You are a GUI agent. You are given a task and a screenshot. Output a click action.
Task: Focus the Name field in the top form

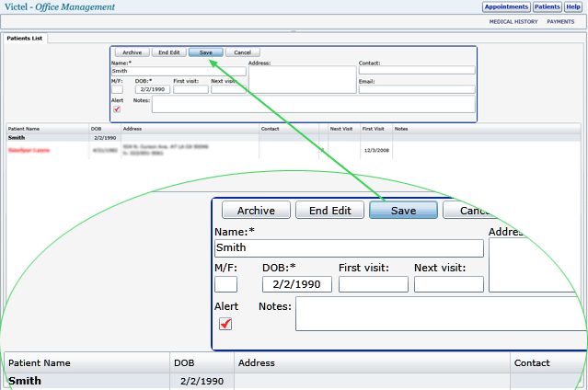coord(179,71)
